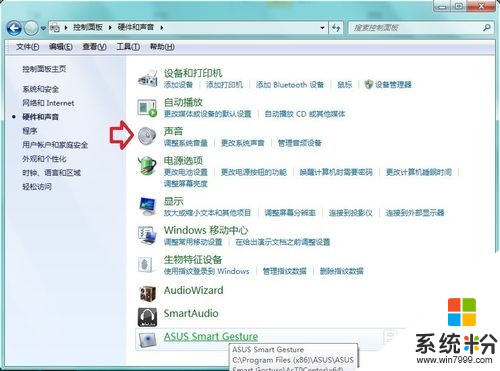Click the SmartAudio headphones icon

pyautogui.click(x=147, y=317)
